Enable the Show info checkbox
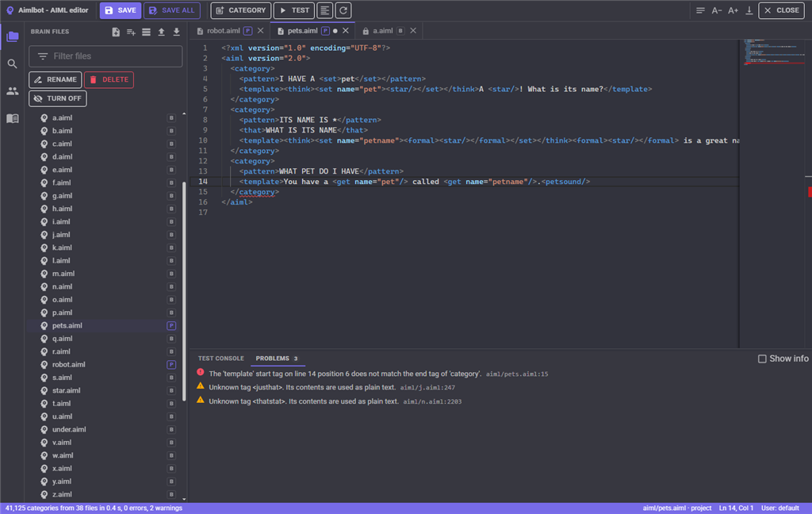Viewport: 812px width, 514px height. click(762, 359)
